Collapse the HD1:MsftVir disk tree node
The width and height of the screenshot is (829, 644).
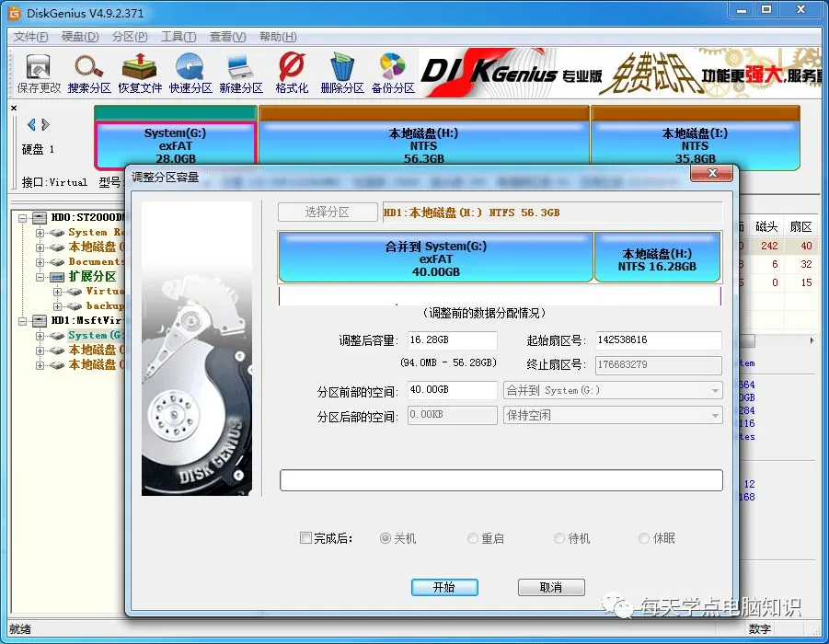click(x=23, y=321)
